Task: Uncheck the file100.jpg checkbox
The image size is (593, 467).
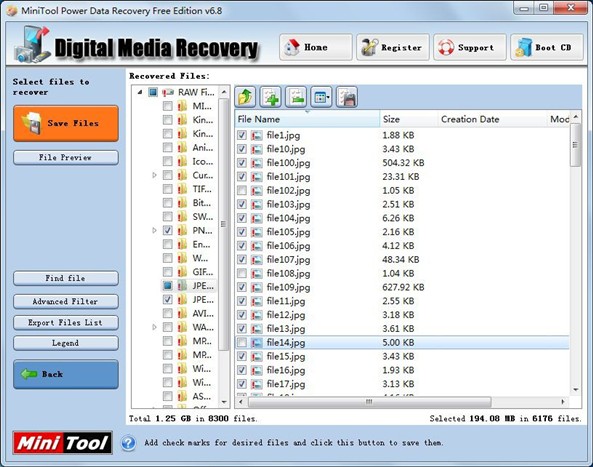Action: [242, 163]
